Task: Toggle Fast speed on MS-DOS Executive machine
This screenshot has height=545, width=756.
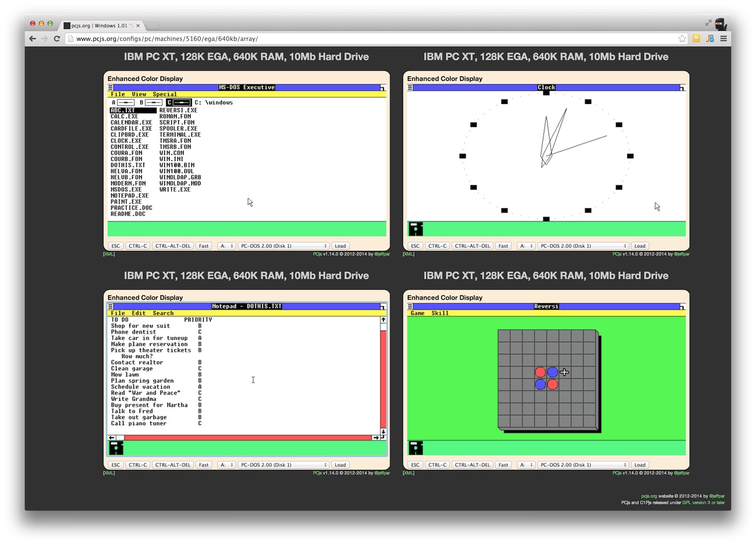Action: (x=204, y=246)
